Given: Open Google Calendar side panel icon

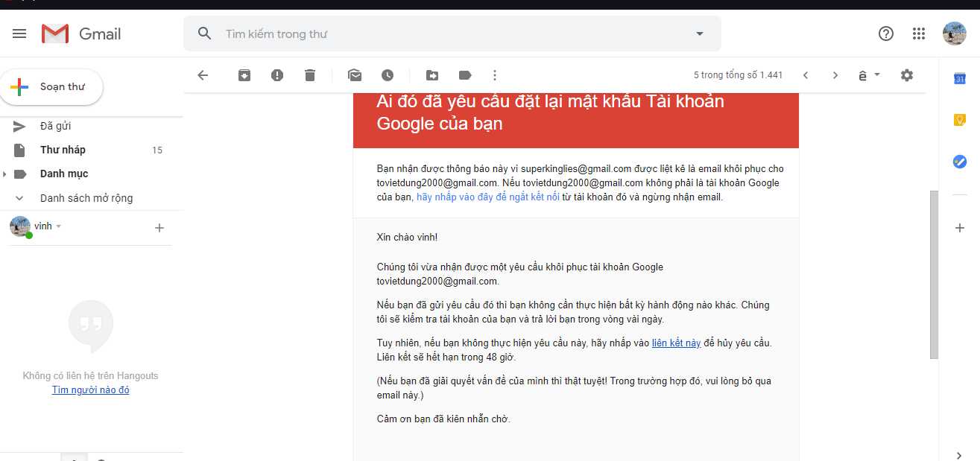Looking at the screenshot, I should 960,79.
